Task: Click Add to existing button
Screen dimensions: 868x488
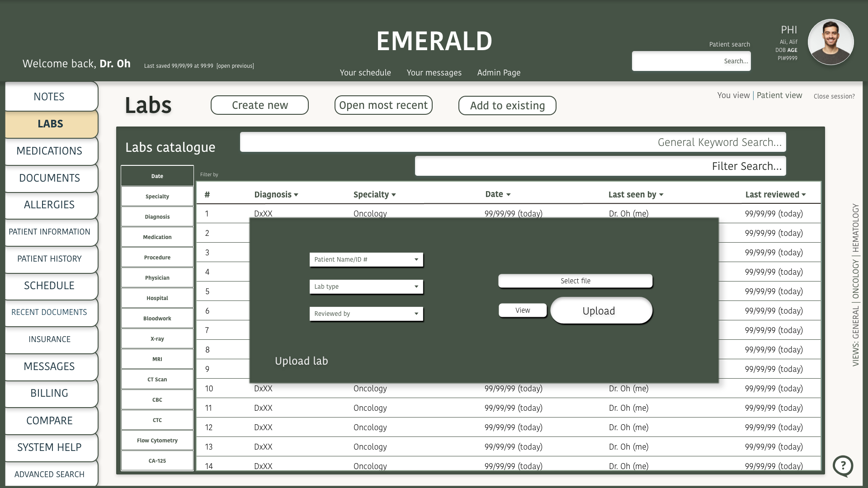Action: tap(507, 105)
